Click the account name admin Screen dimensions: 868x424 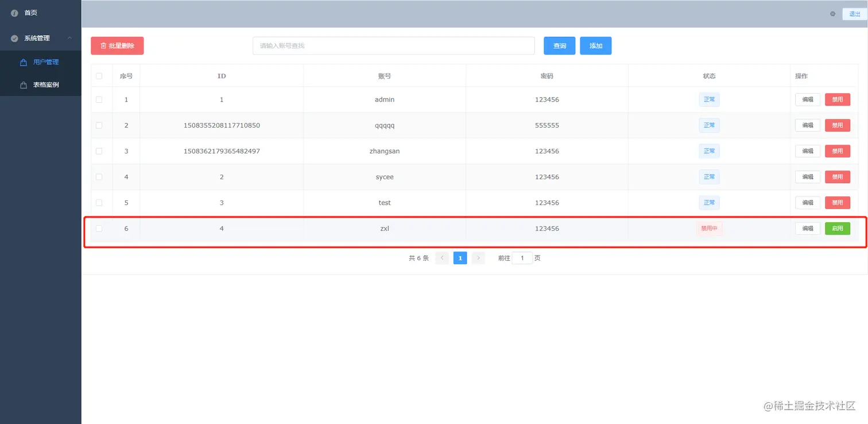385,99
